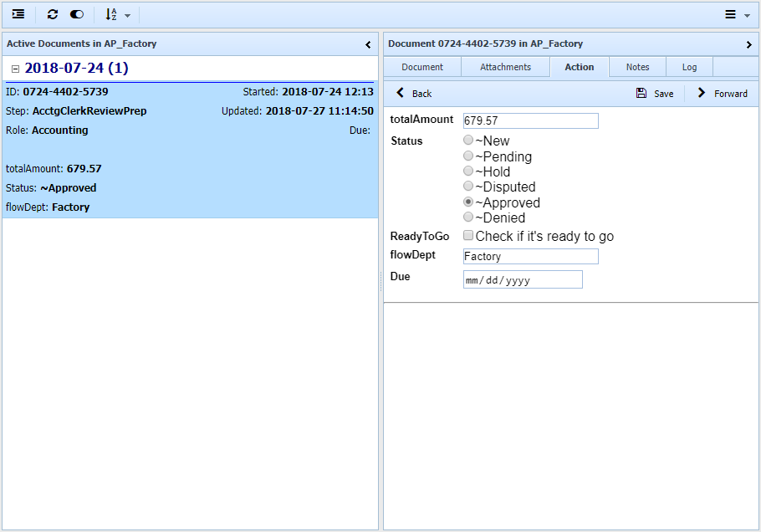Click right chevron in Document panel header
The image size is (761, 532).
point(748,44)
